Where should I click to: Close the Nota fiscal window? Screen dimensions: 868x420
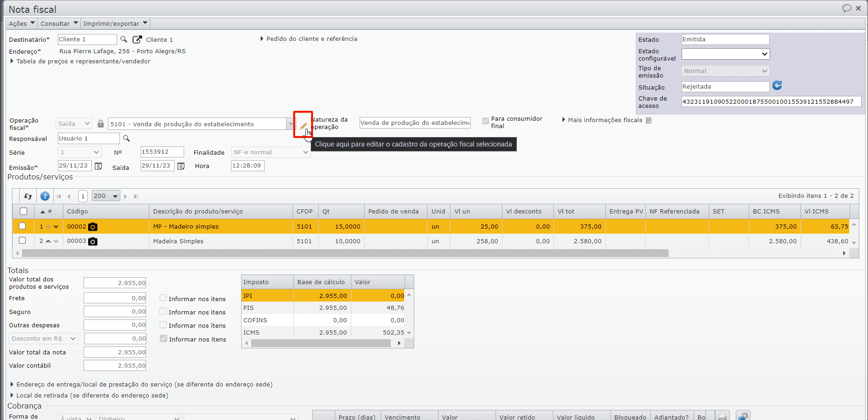858,8
